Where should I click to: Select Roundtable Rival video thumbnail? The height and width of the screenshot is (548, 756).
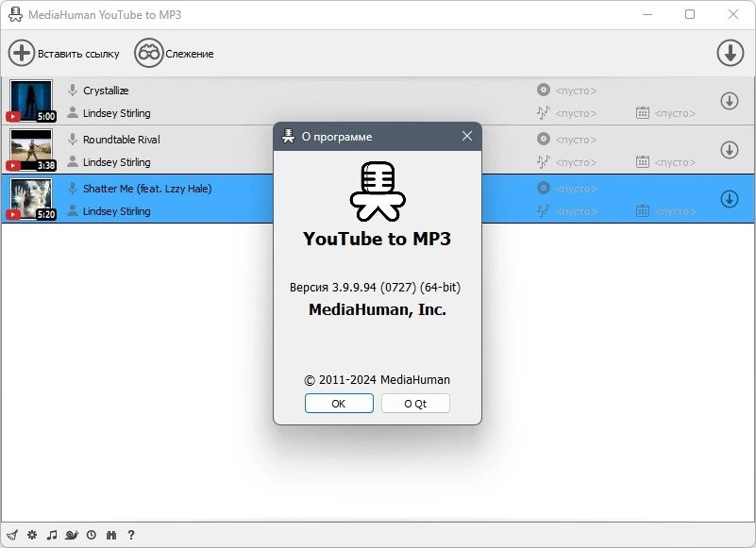click(31, 149)
